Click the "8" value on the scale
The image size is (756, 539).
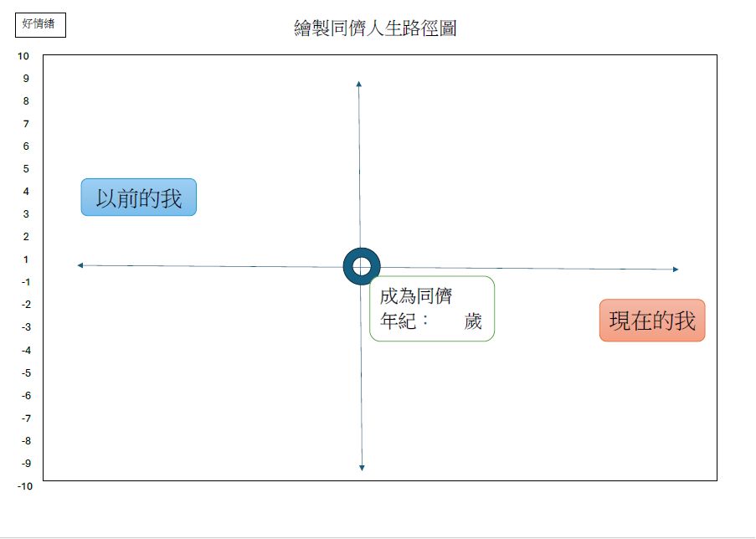point(26,101)
